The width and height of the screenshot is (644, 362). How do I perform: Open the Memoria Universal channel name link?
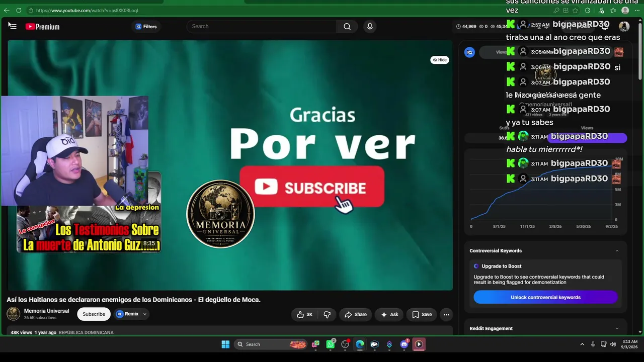(47, 311)
